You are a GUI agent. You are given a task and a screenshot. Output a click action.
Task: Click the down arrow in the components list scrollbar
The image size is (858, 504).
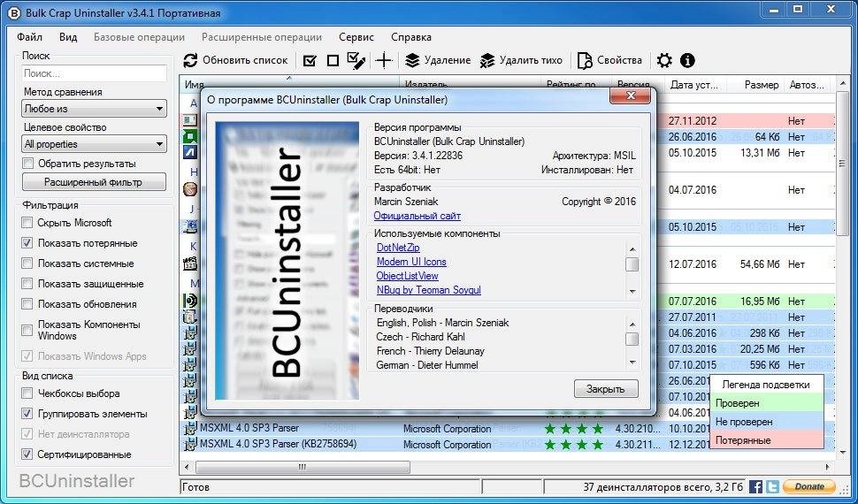pyautogui.click(x=632, y=291)
